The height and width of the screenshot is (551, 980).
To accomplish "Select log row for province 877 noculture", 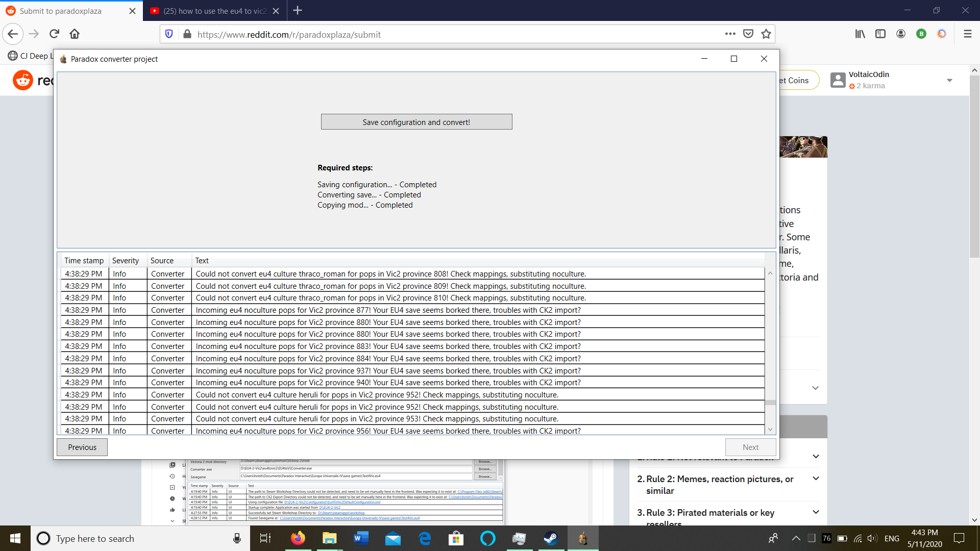I will (x=412, y=310).
